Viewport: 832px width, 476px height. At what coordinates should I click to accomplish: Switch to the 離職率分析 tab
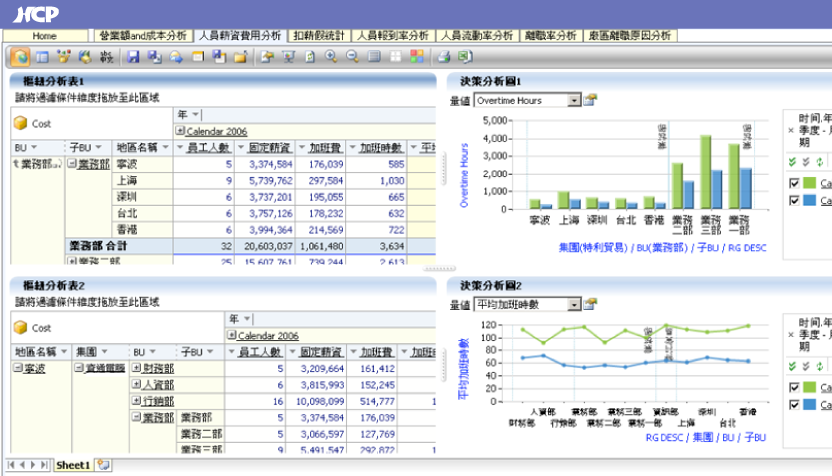click(552, 35)
